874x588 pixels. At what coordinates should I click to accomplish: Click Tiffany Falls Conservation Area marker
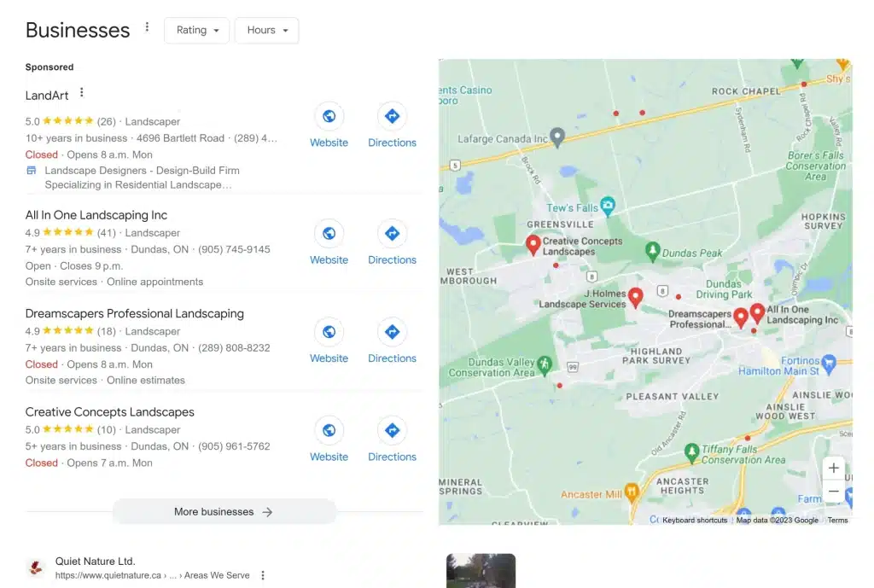click(691, 452)
